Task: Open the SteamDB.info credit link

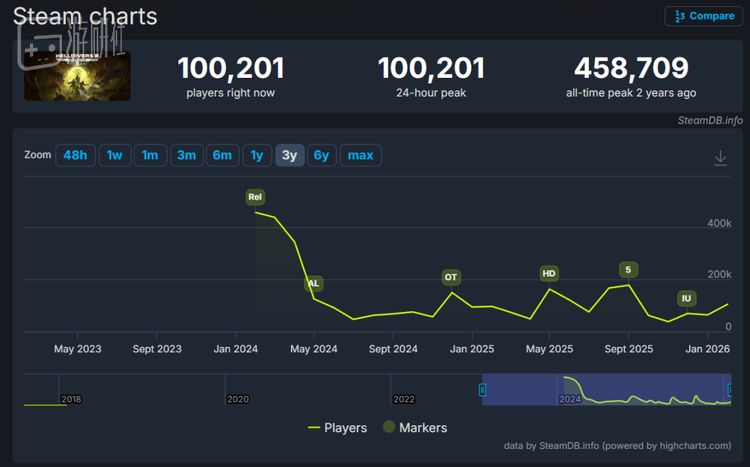Action: coord(710,120)
